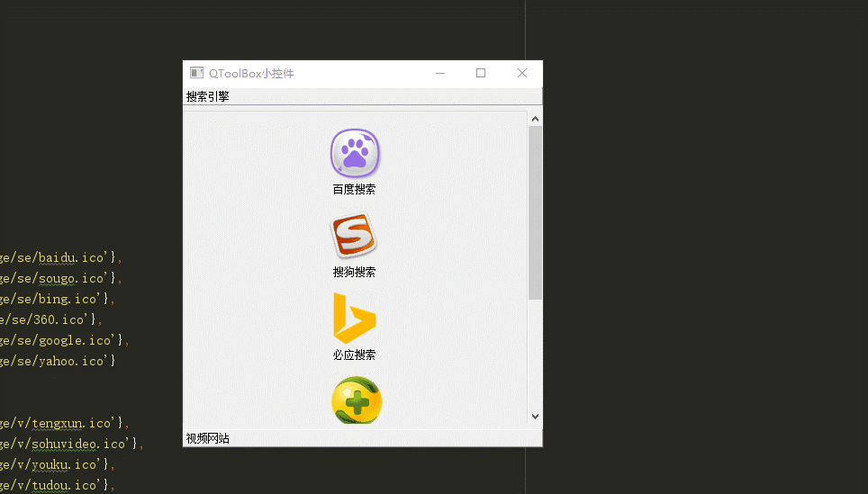Click the bing.ico code line in editor
This screenshot has width=868, height=494.
[x=58, y=299]
